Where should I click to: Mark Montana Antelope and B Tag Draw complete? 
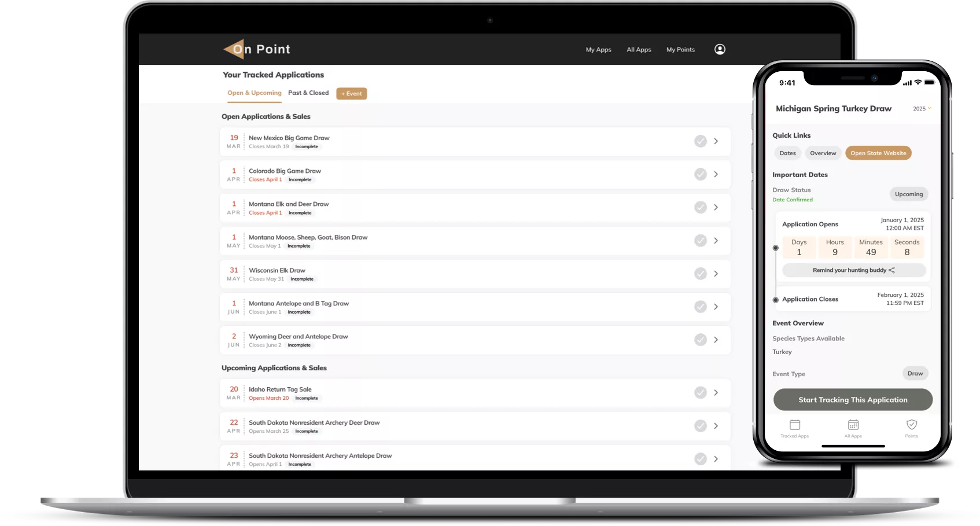pyautogui.click(x=701, y=307)
